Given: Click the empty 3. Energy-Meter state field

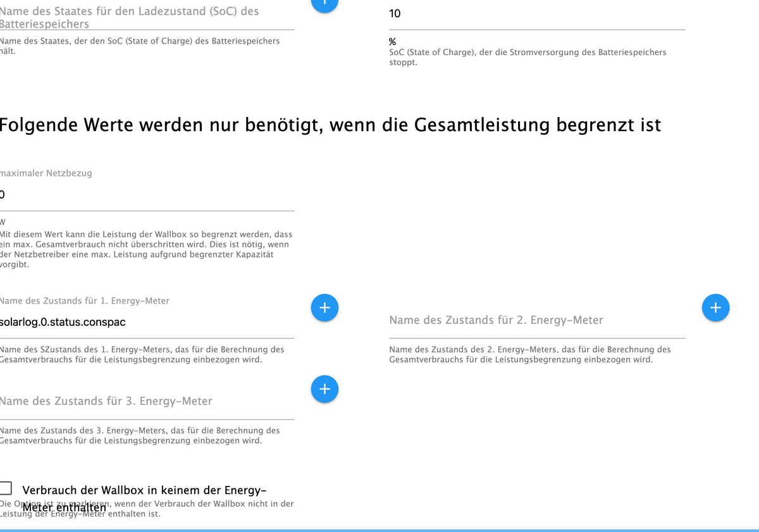Looking at the screenshot, I should [x=147, y=402].
